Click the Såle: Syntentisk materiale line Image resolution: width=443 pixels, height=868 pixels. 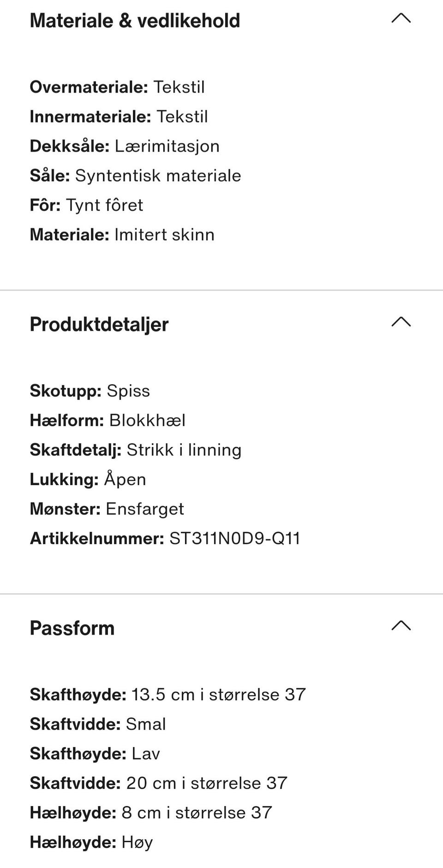(x=136, y=176)
